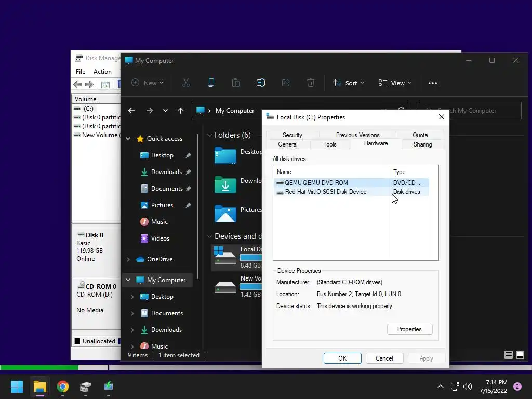Switch to the General tab
Image resolution: width=532 pixels, height=399 pixels.
coord(288,144)
